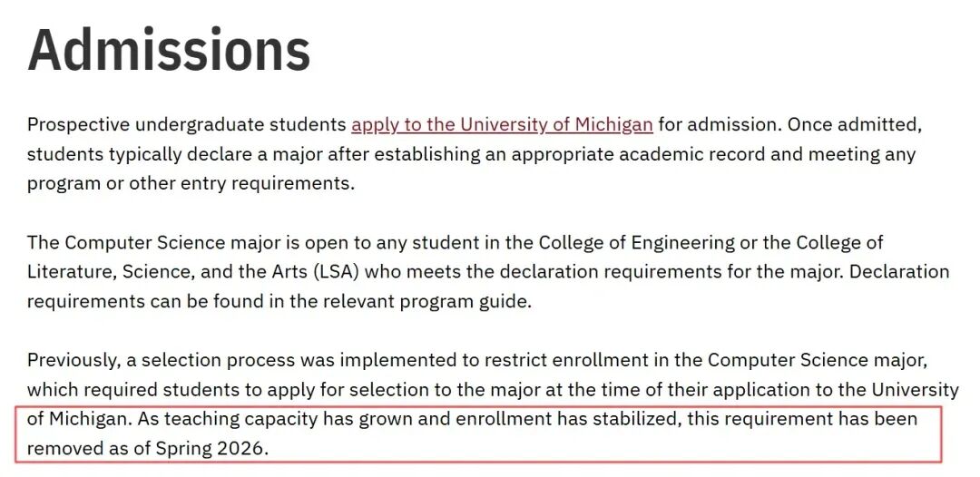980x477 pixels.
Task: Click the words appropriate academic record
Action: (x=639, y=154)
